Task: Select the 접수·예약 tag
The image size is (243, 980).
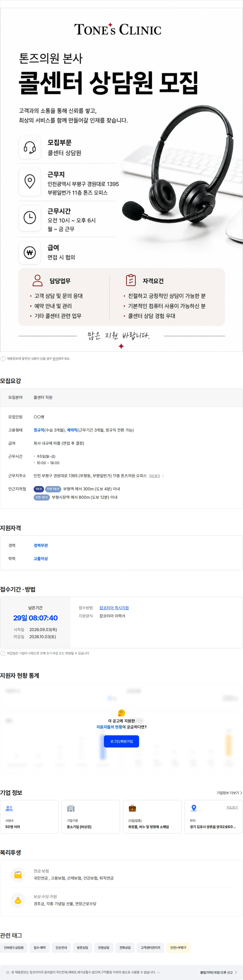Action: (39, 948)
